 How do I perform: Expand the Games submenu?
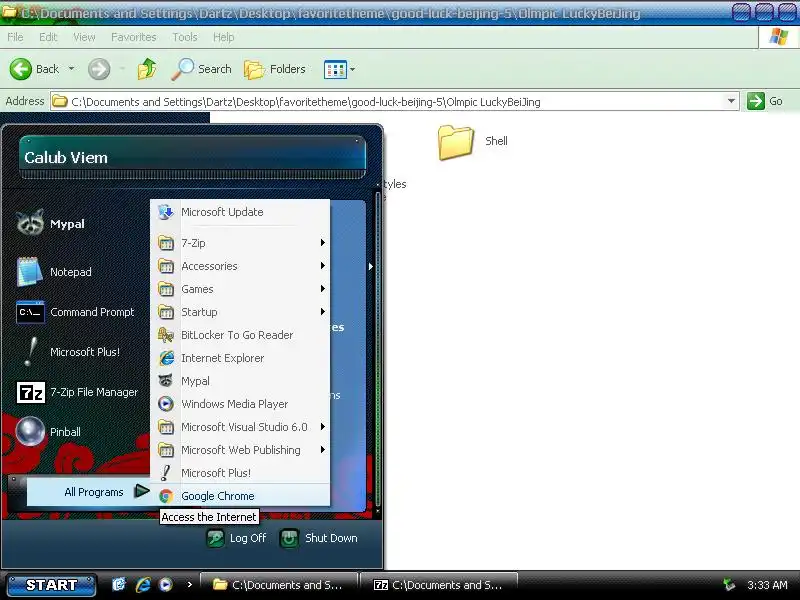(240, 289)
